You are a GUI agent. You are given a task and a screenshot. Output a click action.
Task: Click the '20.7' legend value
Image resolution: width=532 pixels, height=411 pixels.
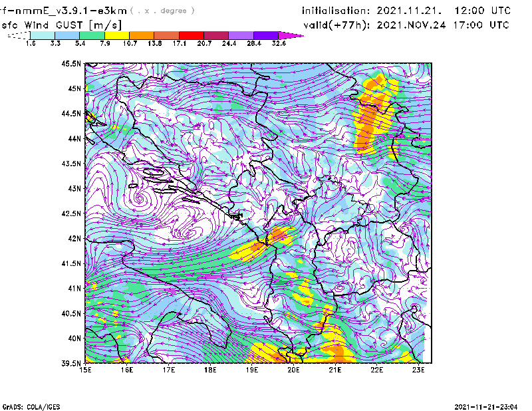tap(204, 43)
